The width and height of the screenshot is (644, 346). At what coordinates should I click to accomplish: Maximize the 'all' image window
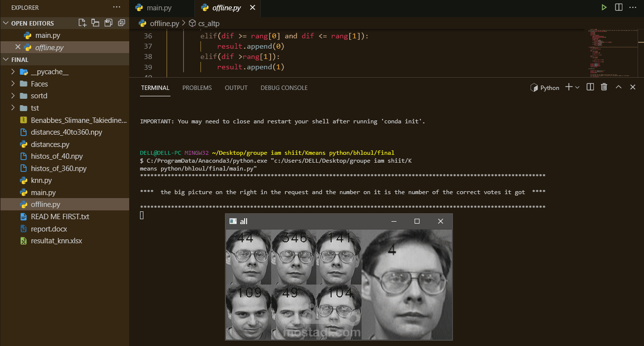tap(417, 222)
